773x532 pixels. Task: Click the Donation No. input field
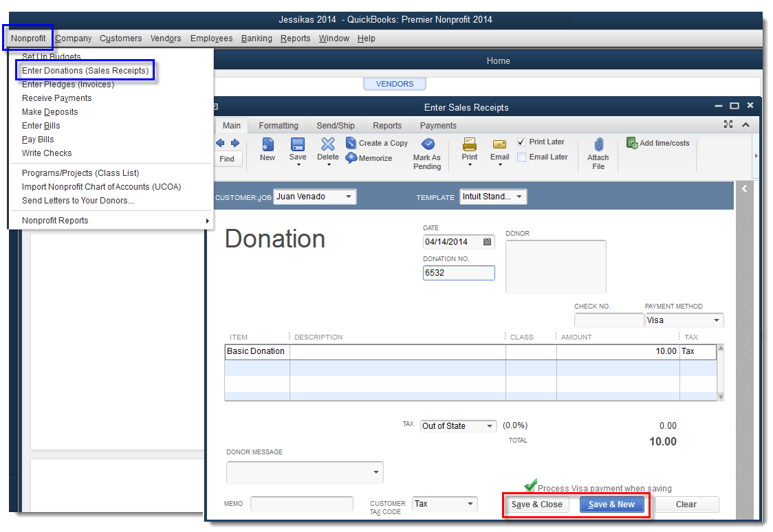pos(459,273)
